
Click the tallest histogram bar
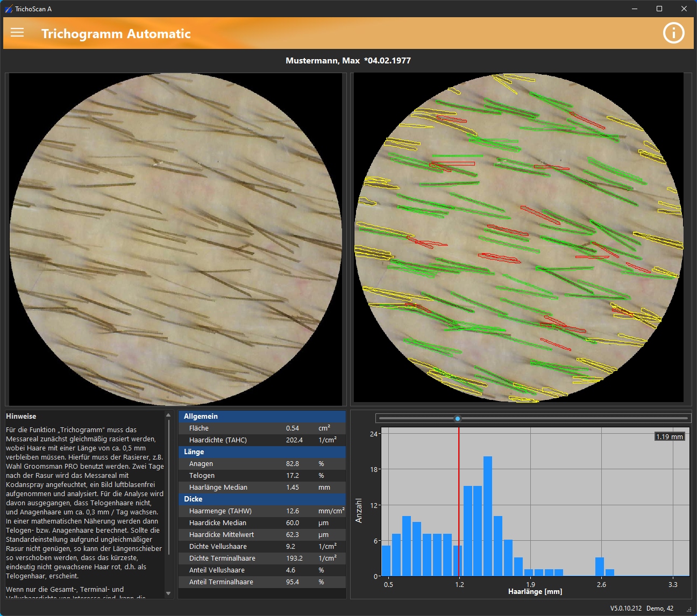pyautogui.click(x=488, y=516)
